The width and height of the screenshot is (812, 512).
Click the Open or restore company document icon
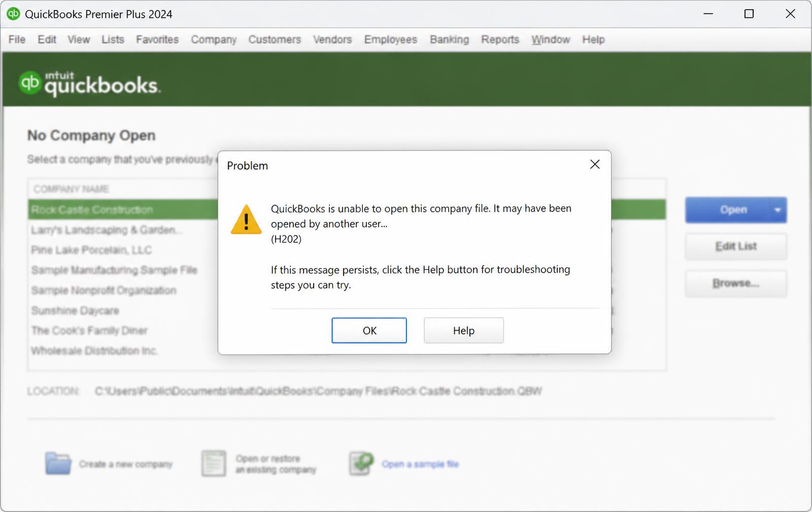click(214, 463)
